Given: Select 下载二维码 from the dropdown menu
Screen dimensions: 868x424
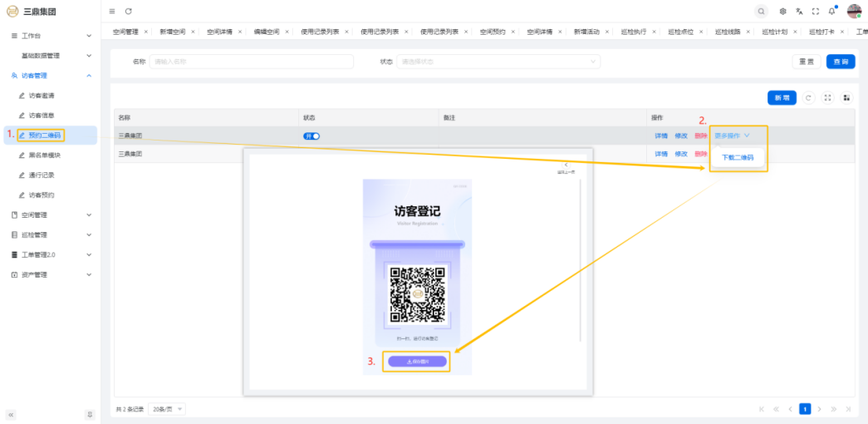Looking at the screenshot, I should (737, 157).
